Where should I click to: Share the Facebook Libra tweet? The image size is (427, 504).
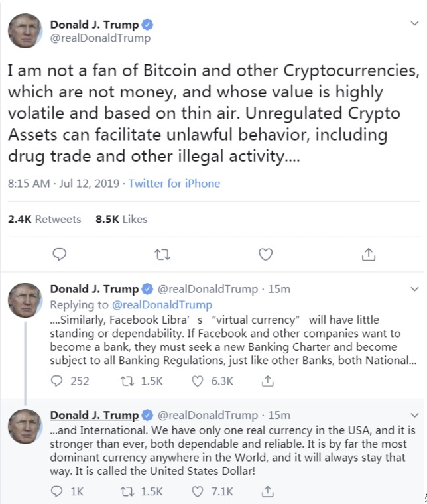coord(267,381)
